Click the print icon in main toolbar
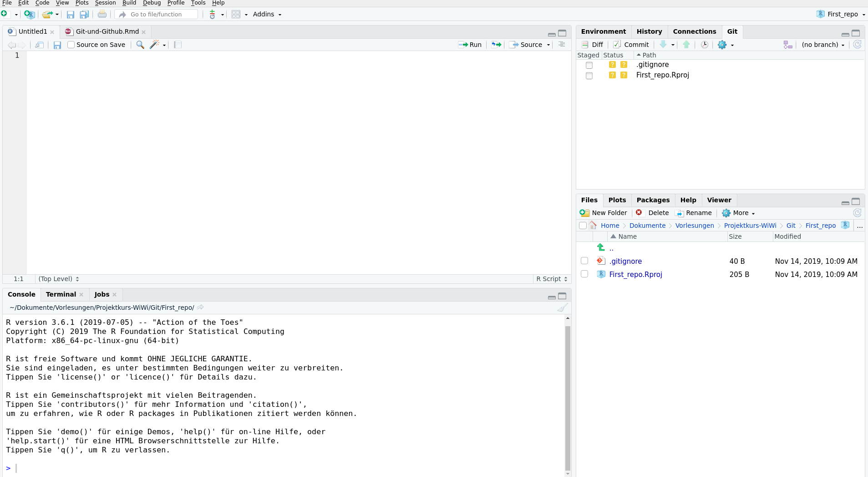868x477 pixels. click(x=102, y=15)
